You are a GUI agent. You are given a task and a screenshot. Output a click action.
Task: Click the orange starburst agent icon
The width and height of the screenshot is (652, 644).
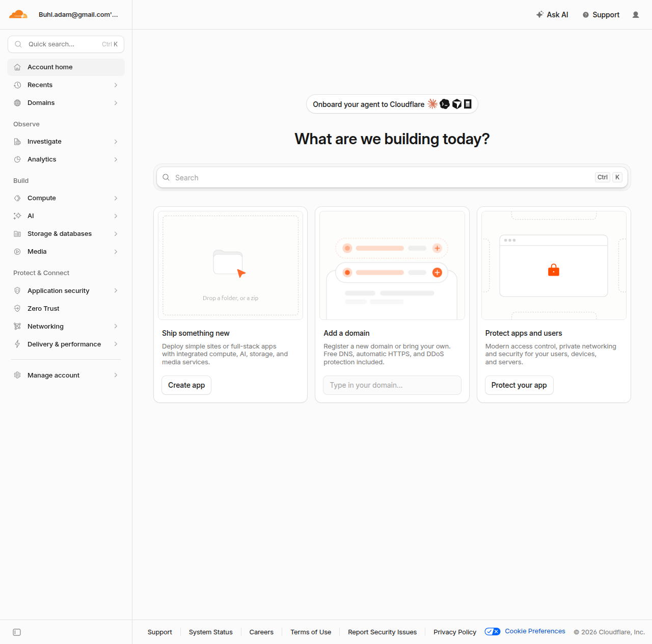(432, 104)
